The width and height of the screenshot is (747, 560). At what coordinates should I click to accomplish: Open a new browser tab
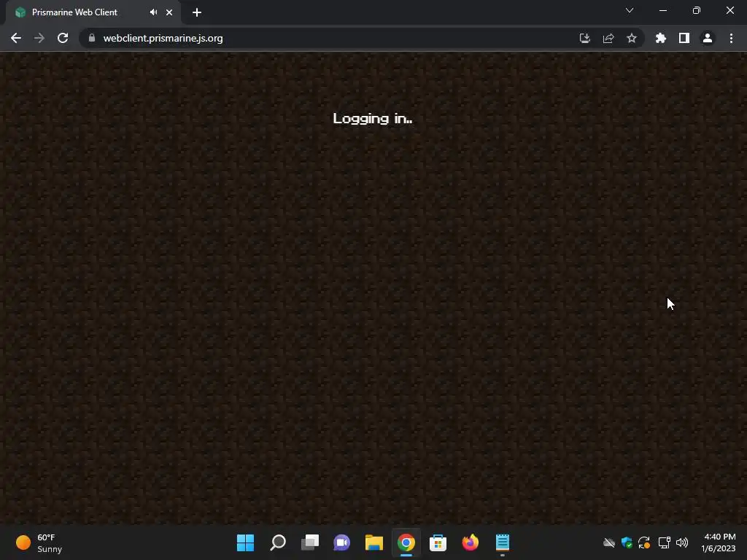197,12
